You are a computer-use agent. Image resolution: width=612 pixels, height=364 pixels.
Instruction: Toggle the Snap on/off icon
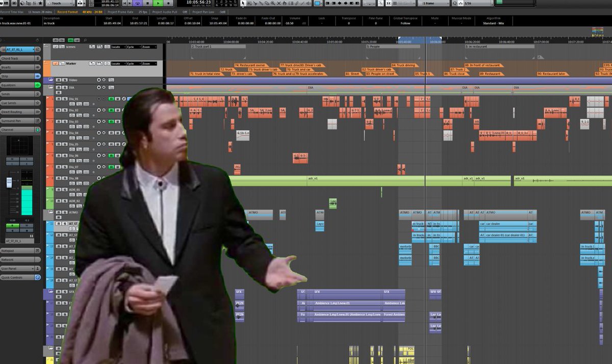click(388, 3)
